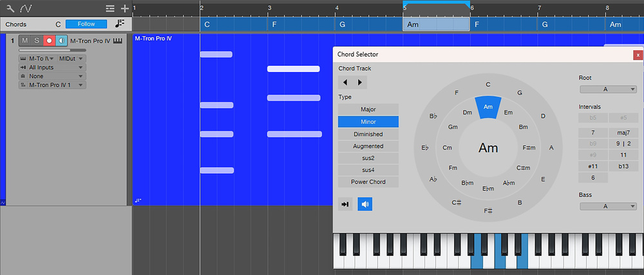
Task: Toggle chord audition speaker button
Action: coord(365,204)
